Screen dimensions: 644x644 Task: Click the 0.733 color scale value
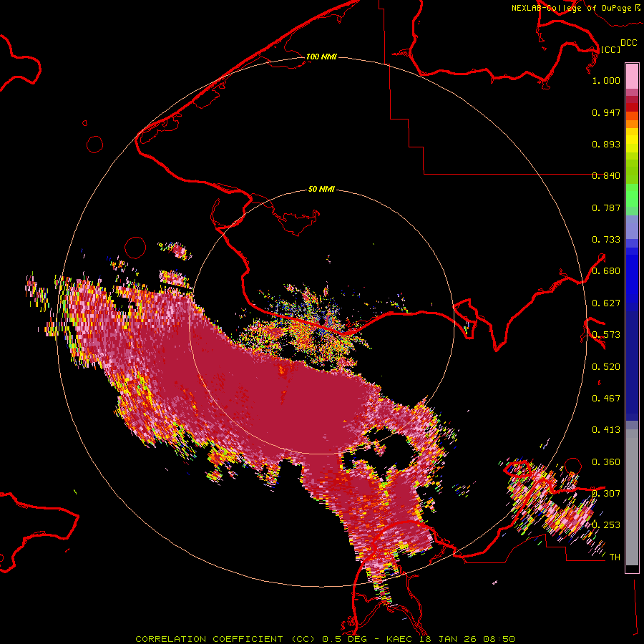tap(606, 240)
